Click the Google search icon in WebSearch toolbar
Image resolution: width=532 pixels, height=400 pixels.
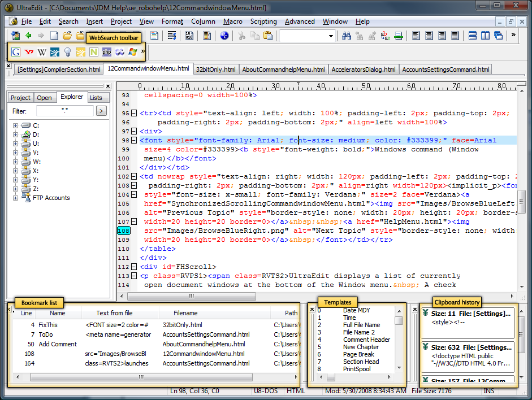16,52
